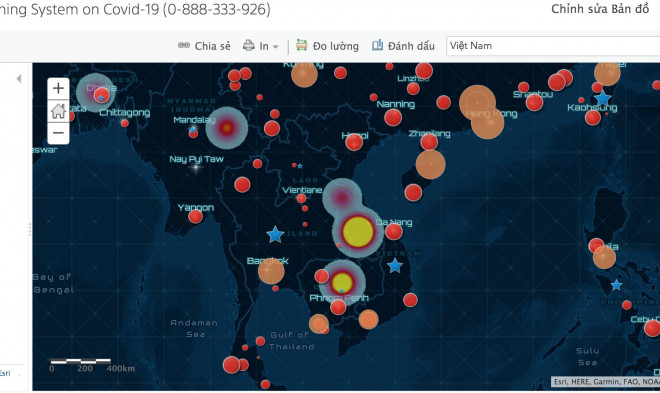660x393 pixels.
Task: Select the large yellow hotspot near Da Nang
Action: click(358, 231)
